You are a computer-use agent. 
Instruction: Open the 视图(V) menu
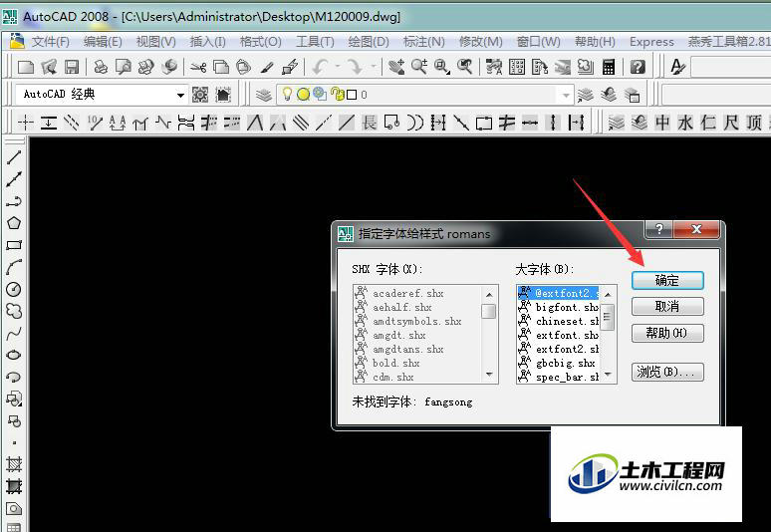click(155, 42)
